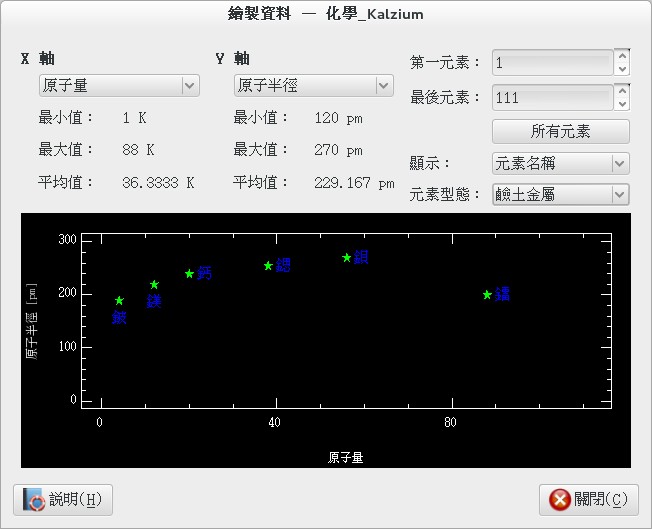Viewport: 652px width, 529px height.
Task: Click the Y axis maximum 270 pm value
Action: [x=338, y=150]
